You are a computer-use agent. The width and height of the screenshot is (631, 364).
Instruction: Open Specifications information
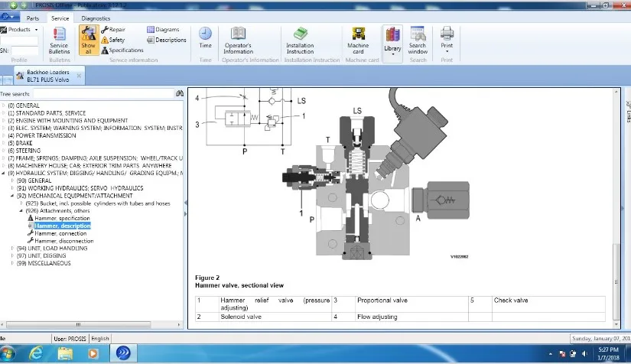coord(122,50)
